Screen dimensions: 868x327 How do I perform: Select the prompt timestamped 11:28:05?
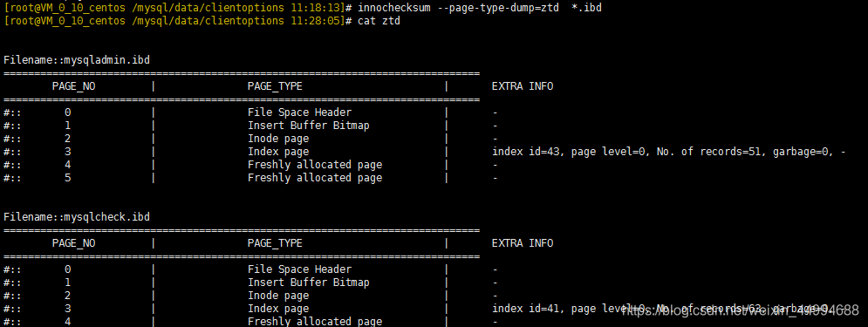[x=178, y=21]
